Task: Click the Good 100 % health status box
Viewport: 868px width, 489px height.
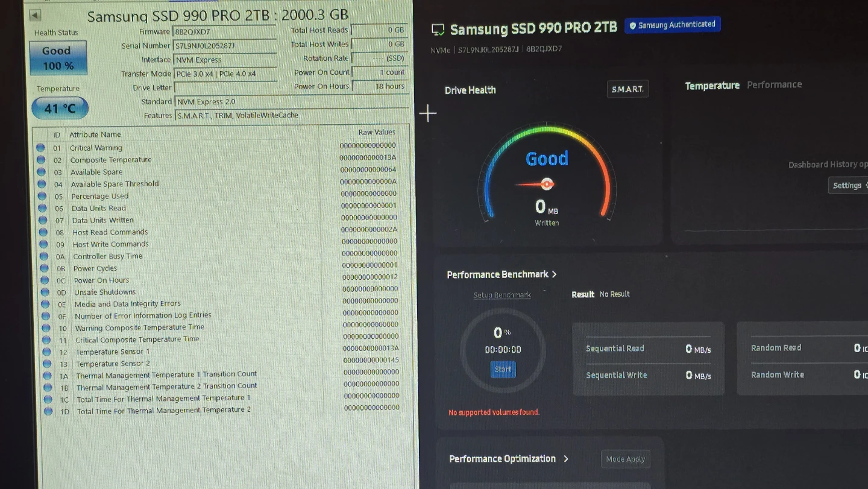Action: tap(58, 58)
